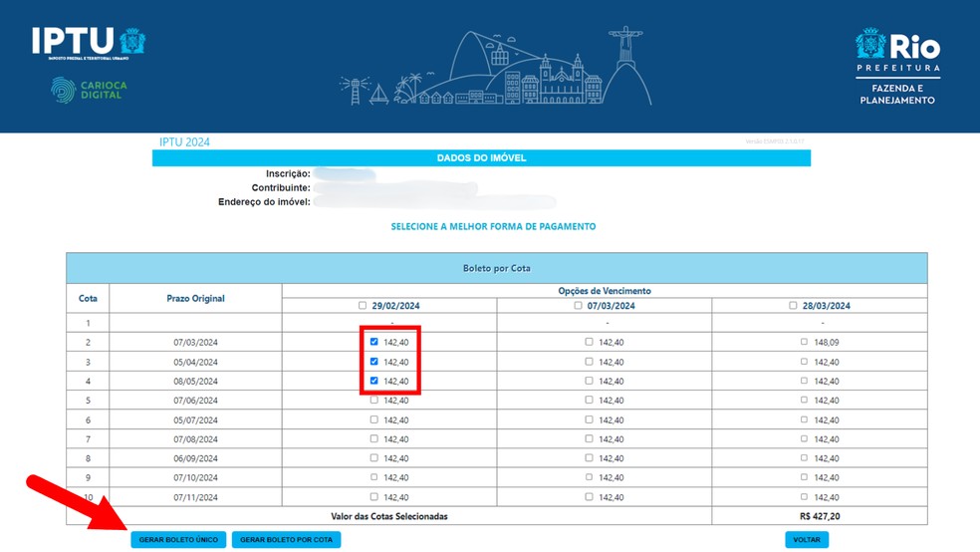Check cota 9 under 29/02/2024 column
This screenshot has height=552, width=980.
tap(373, 477)
